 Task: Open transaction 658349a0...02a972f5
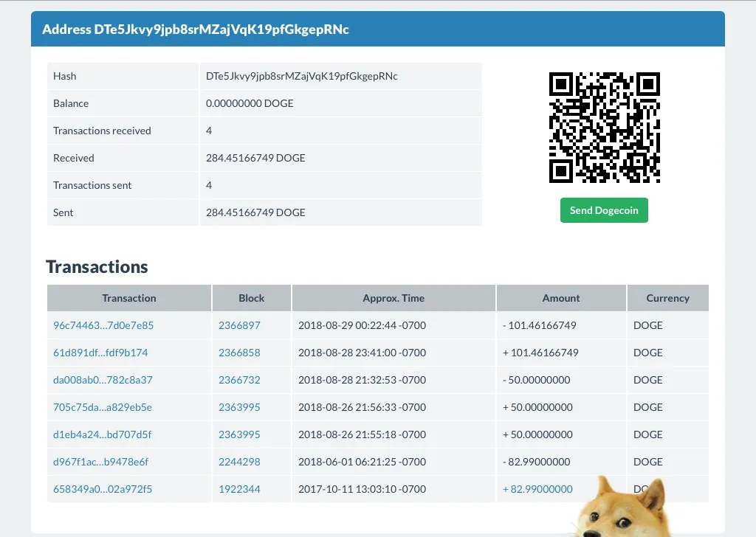103,489
